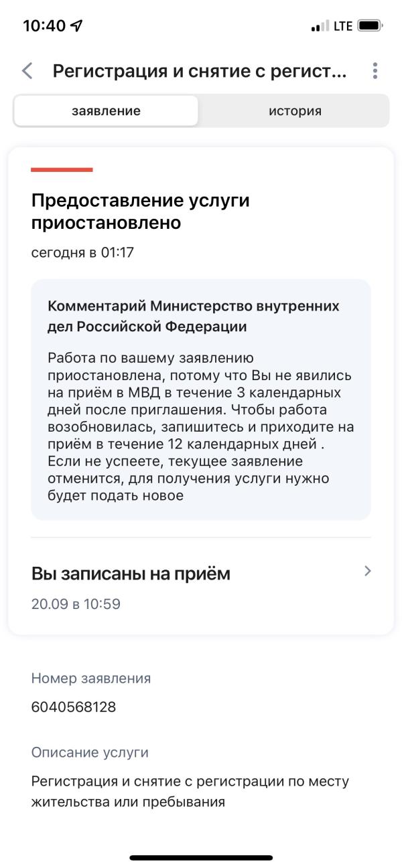402x868 pixels.
Task: Tap the red status indicator bar
Action: click(x=62, y=170)
